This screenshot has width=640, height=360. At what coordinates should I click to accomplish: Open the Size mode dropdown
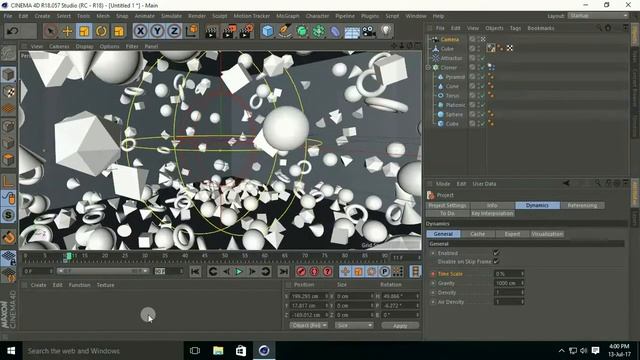point(354,325)
